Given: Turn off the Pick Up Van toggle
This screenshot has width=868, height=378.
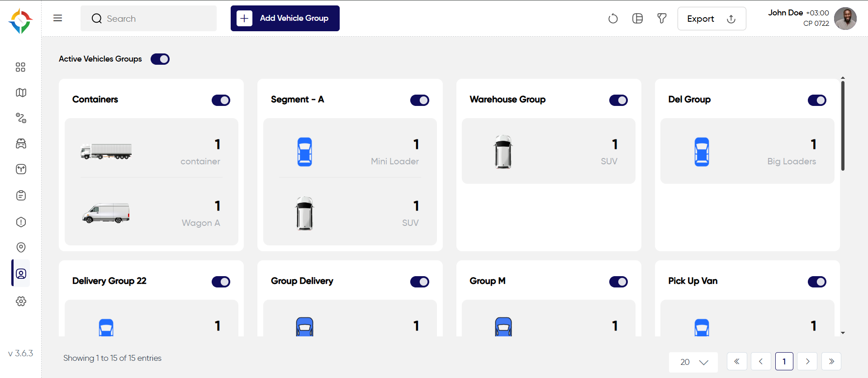Looking at the screenshot, I should pyautogui.click(x=817, y=282).
